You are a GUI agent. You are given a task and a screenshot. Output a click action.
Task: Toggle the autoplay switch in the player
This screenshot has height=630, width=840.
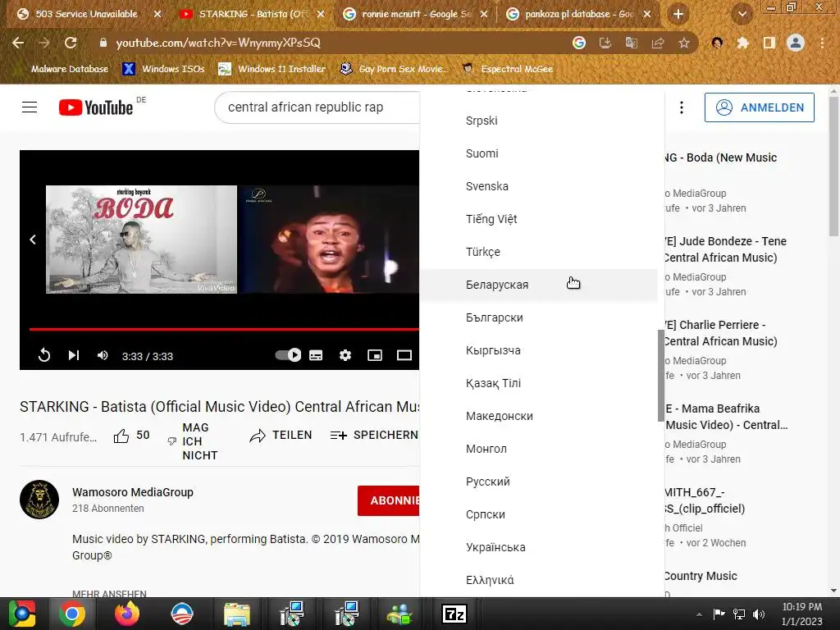(x=288, y=354)
